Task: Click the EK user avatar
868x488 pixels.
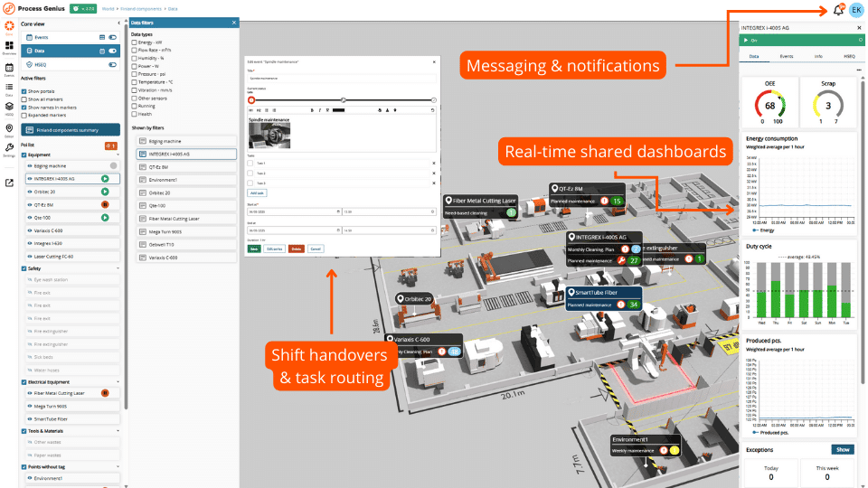Action: pyautogui.click(x=855, y=10)
